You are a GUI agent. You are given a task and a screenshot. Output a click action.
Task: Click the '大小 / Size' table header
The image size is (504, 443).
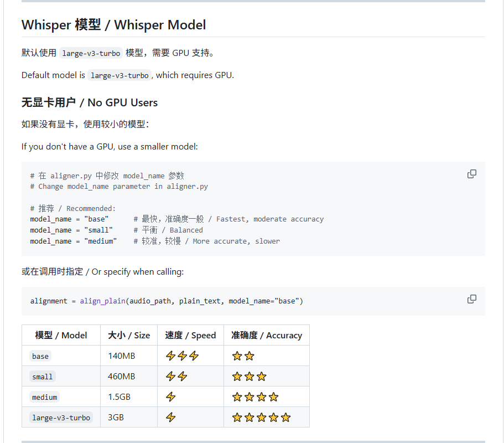point(129,335)
